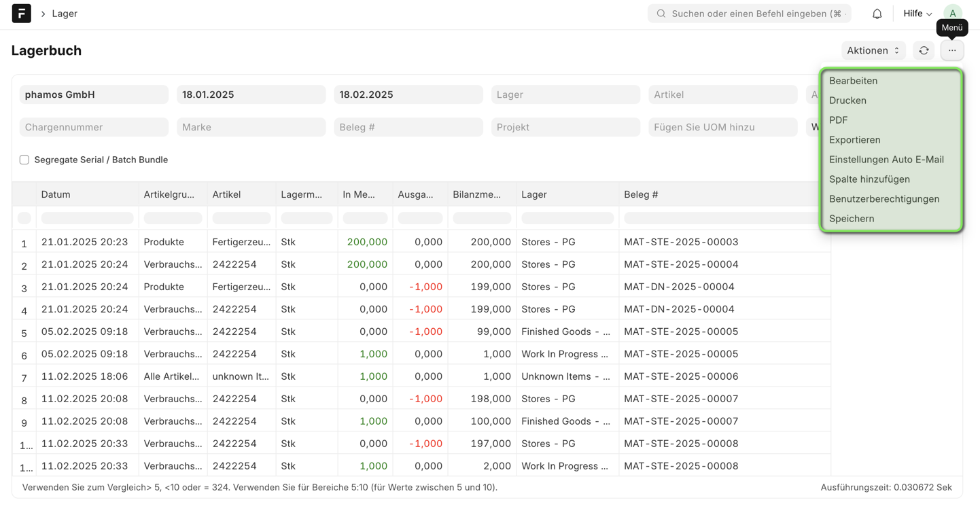Click the Alle Artikel... group cell
Image resolution: width=980 pixels, height=517 pixels.
[173, 376]
